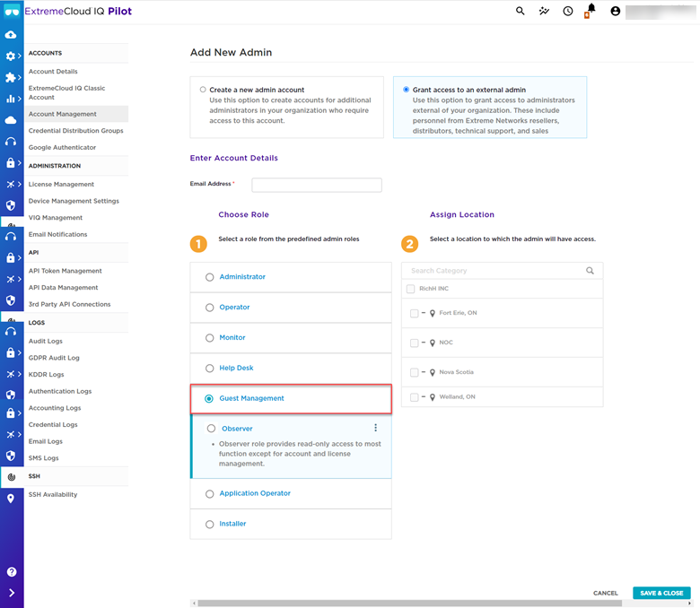Image resolution: width=700 pixels, height=608 pixels.
Task: Click the pin icon beside NOC
Action: point(433,343)
